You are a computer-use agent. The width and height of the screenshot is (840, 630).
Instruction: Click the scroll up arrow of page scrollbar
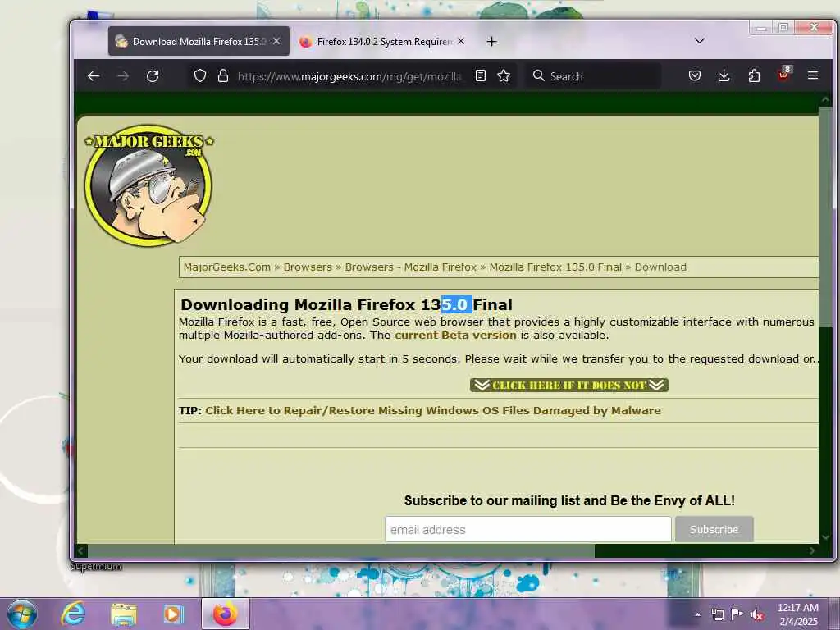point(825,99)
